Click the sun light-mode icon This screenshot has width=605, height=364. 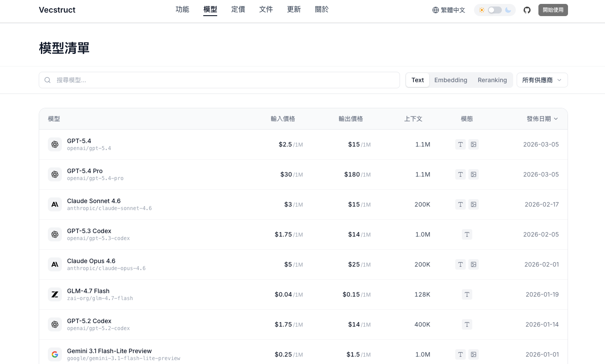click(482, 10)
